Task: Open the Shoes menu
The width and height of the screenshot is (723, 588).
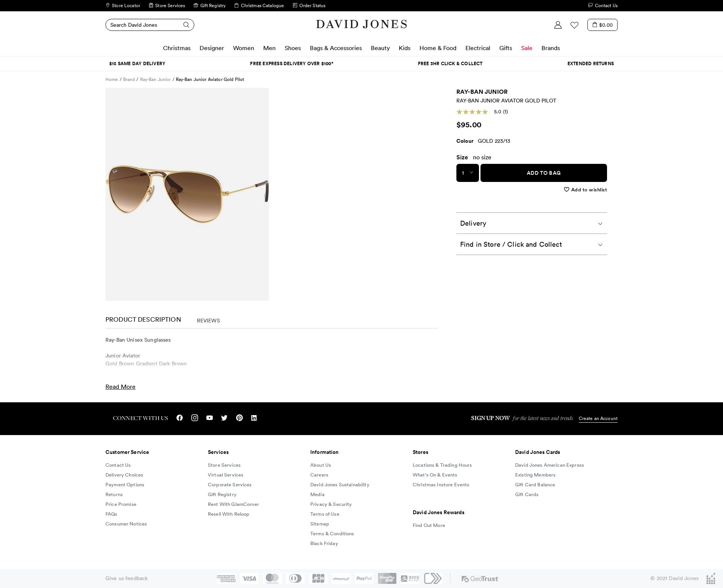Action: (293, 48)
